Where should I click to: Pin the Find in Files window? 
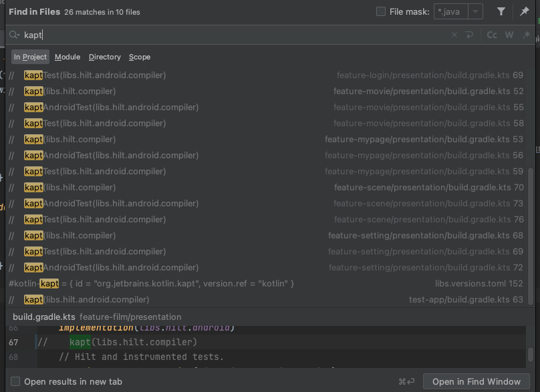tap(525, 11)
